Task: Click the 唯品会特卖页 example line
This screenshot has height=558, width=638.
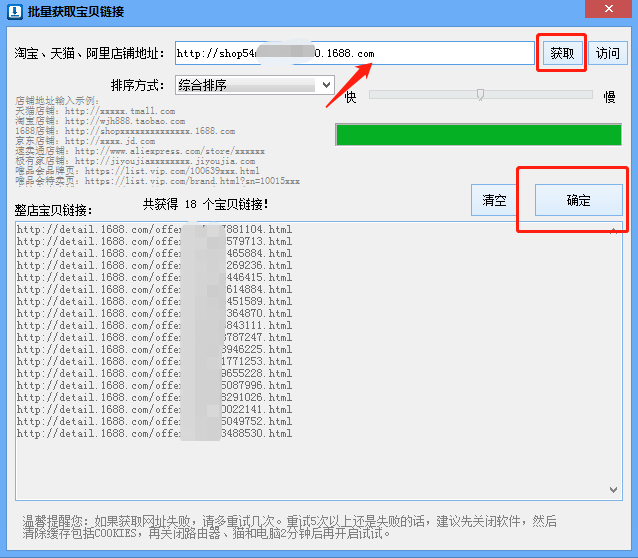Action: coord(157,181)
